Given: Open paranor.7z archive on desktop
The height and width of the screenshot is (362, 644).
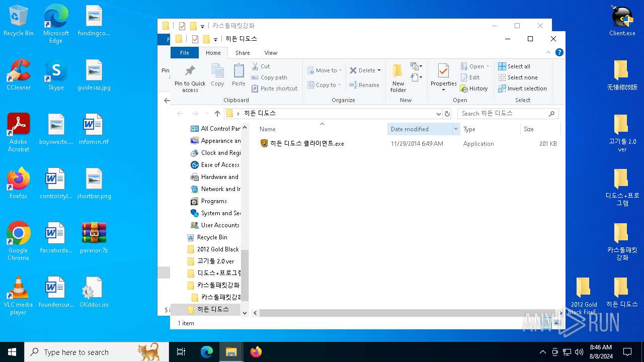Looking at the screenshot, I should click(x=94, y=238).
